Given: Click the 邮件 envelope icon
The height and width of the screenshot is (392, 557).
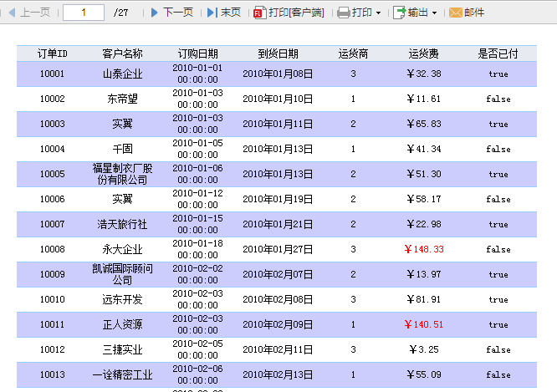Looking at the screenshot, I should click(456, 13).
